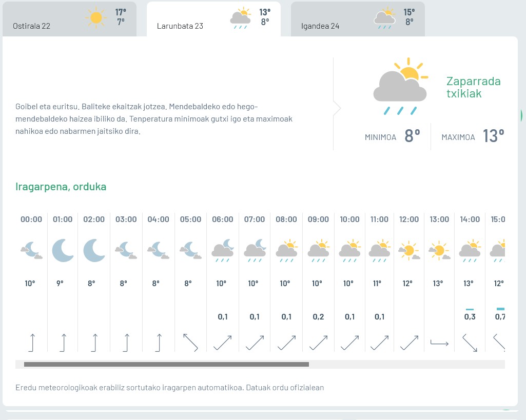Click the 11:00 northeast wind arrow
This screenshot has width=526, height=420.
(x=379, y=343)
